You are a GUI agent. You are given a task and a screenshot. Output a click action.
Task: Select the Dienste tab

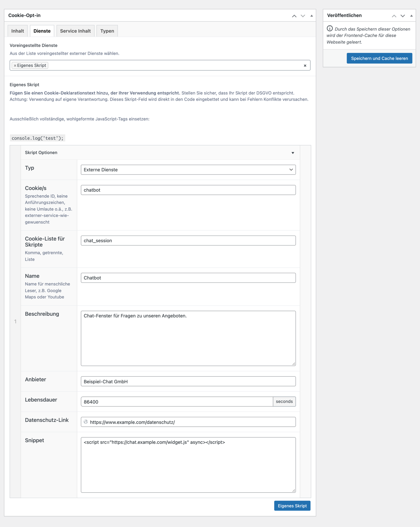[x=42, y=31]
